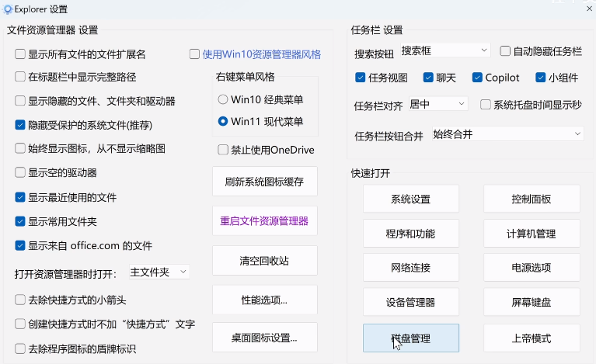Expand 打开资源管理器时打开 dropdown
The image size is (596, 364).
point(159,272)
